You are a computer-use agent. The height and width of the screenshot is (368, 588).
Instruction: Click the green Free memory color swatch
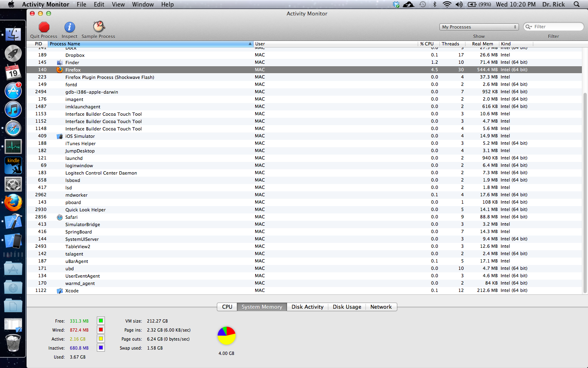pos(101,321)
